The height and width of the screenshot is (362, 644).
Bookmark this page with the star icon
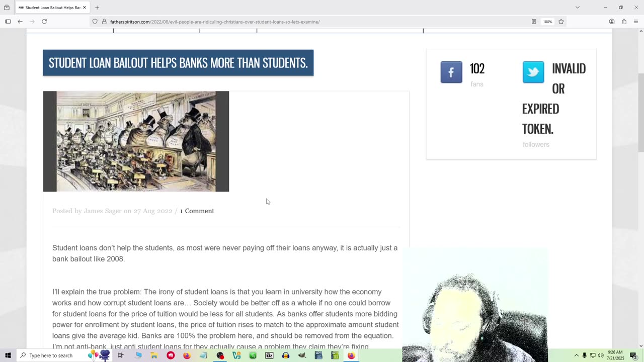click(561, 22)
